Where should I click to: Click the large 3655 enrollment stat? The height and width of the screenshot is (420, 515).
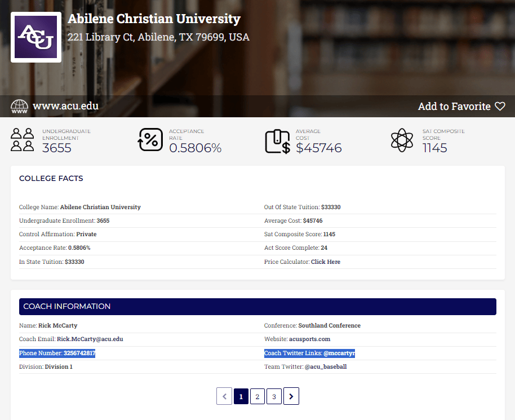[x=57, y=148]
